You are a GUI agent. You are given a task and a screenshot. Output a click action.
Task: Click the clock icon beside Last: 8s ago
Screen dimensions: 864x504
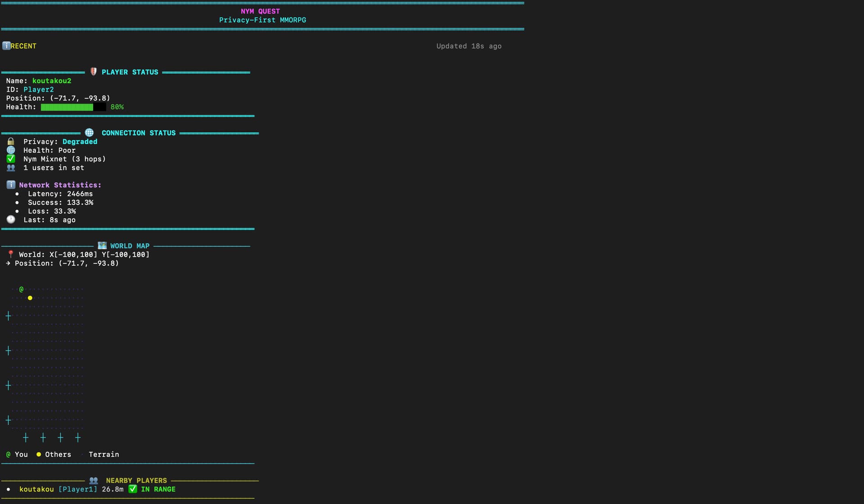coord(11,220)
